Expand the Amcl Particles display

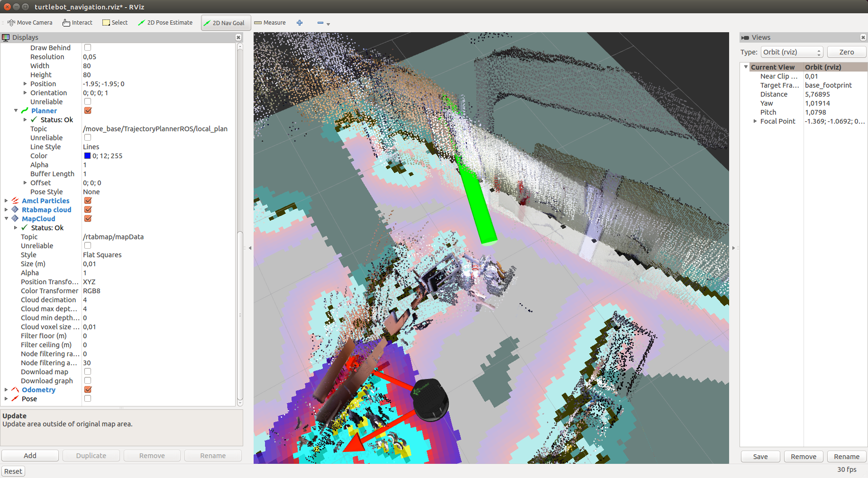(6, 201)
